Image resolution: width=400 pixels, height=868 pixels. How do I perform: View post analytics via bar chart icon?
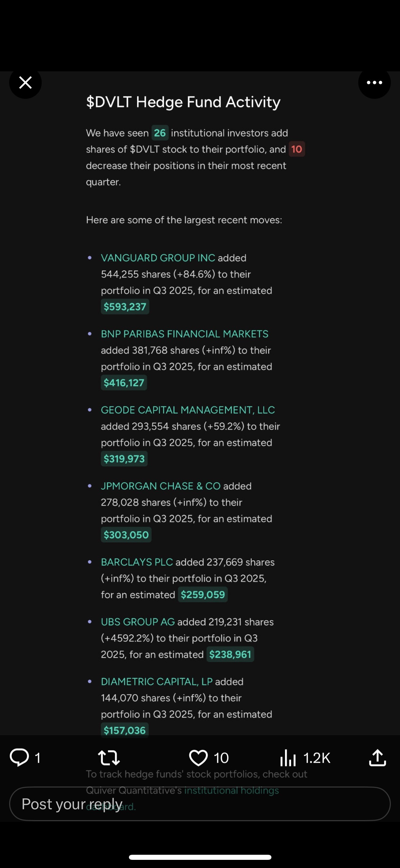point(288,757)
